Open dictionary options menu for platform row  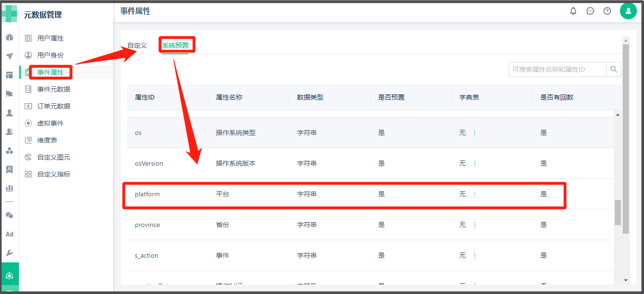coord(475,194)
